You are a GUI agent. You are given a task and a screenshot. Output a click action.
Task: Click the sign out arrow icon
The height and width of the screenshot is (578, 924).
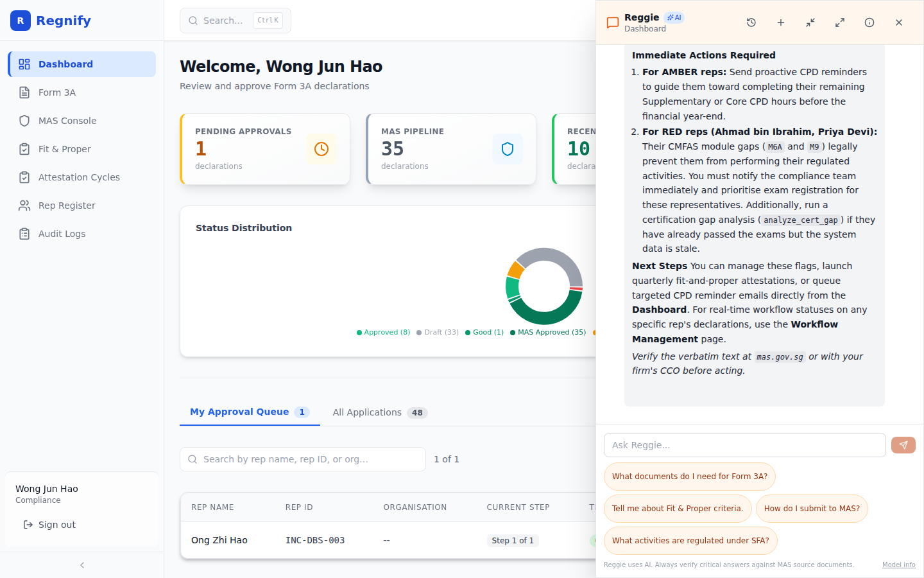click(x=28, y=525)
